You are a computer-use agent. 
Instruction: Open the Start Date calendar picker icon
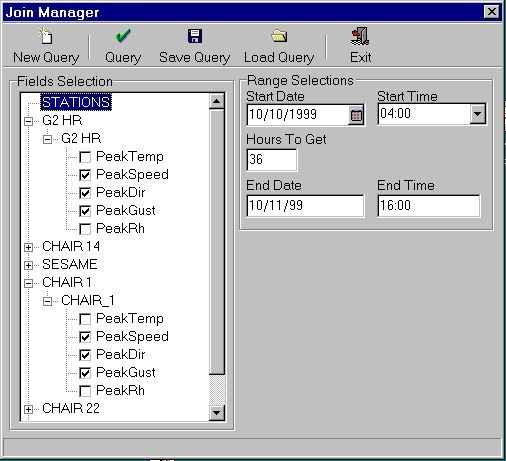coord(356,115)
